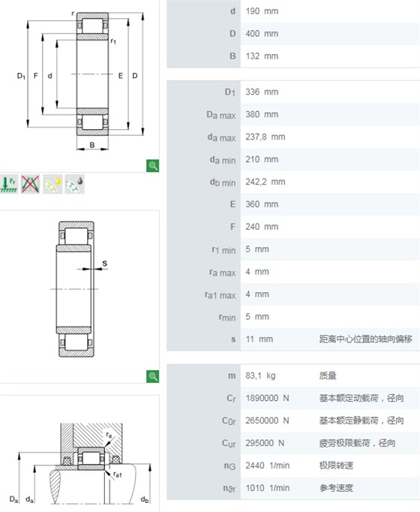Select the da min value '210 mm'

click(x=262, y=160)
